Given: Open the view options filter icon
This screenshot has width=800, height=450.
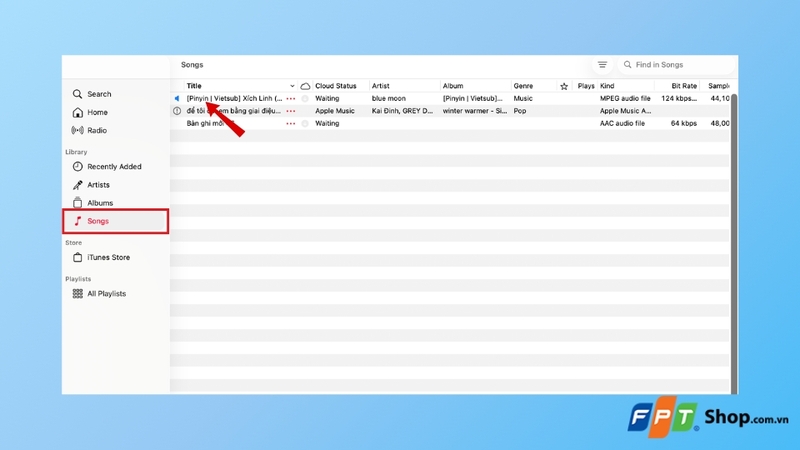Looking at the screenshot, I should (x=602, y=65).
